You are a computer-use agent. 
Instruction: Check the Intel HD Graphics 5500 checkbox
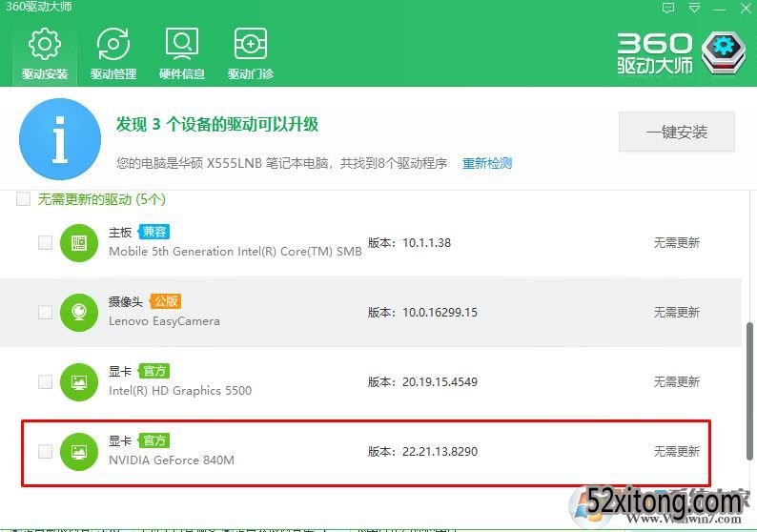pyautogui.click(x=46, y=382)
